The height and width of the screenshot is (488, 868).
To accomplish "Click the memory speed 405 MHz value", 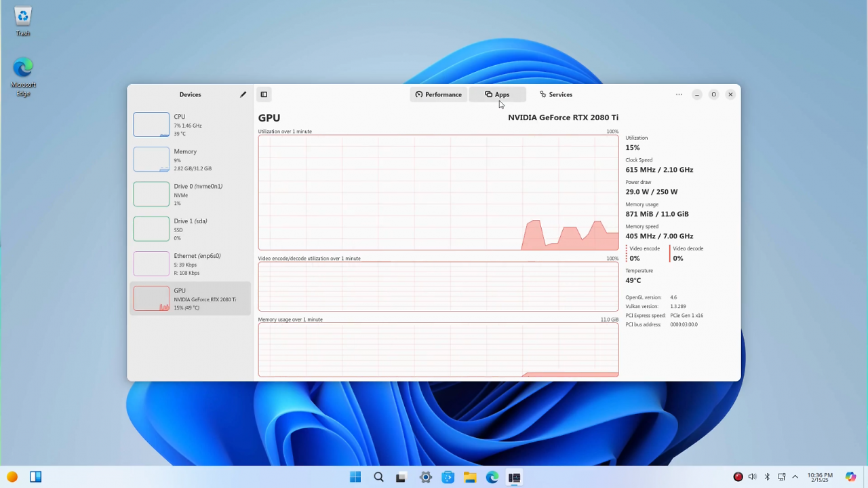I will [659, 236].
